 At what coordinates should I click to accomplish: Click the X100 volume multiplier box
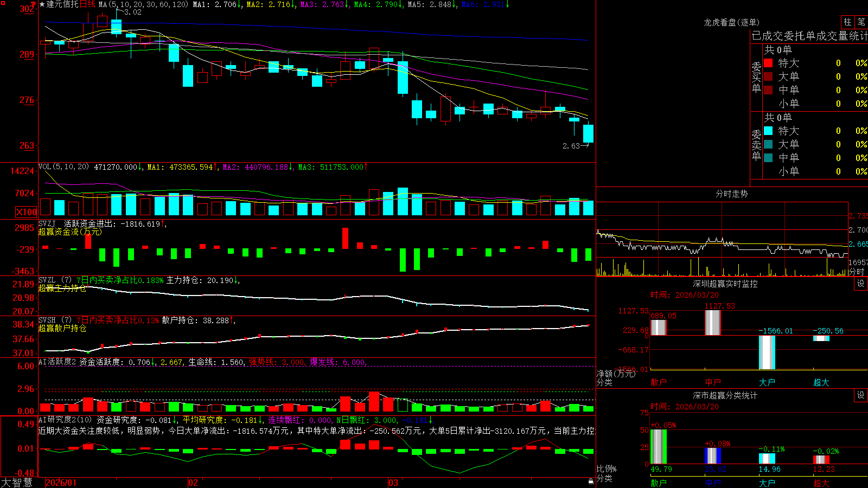26,212
